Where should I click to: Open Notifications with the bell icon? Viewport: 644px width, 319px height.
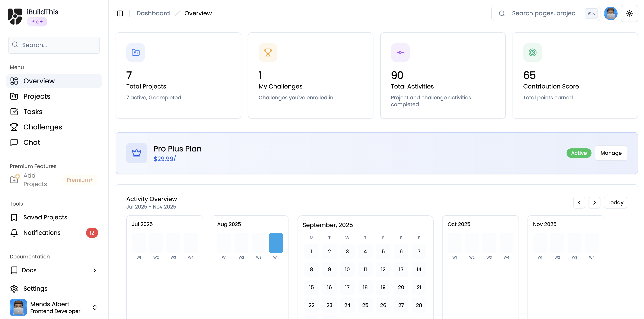click(14, 233)
